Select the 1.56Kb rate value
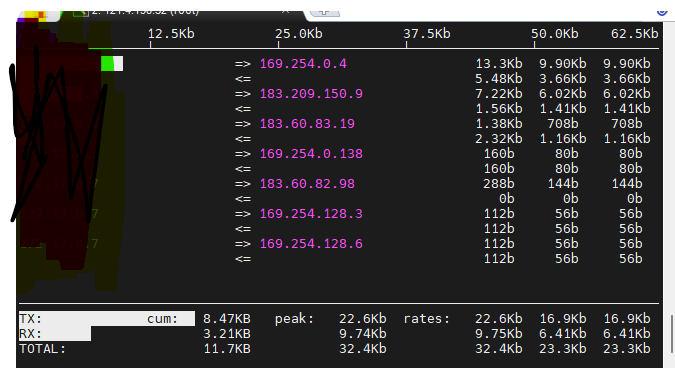This screenshot has height=368, width=675. tap(499, 109)
